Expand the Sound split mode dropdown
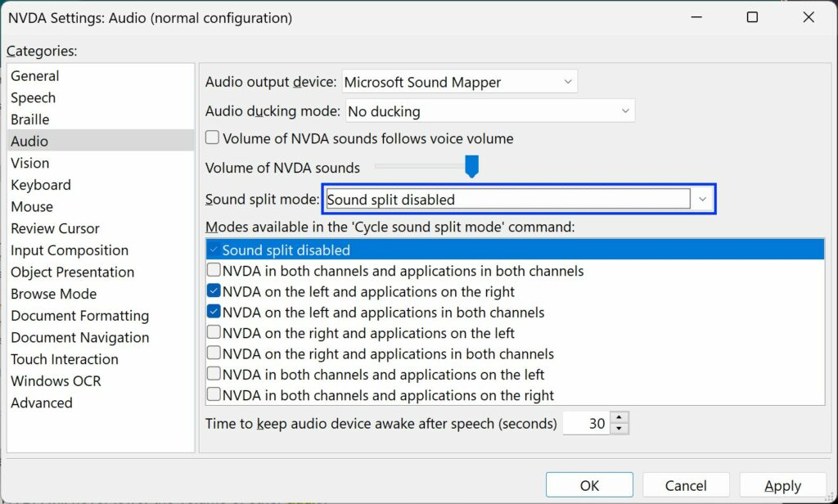Viewport: 838px width, 504px height. click(x=701, y=198)
